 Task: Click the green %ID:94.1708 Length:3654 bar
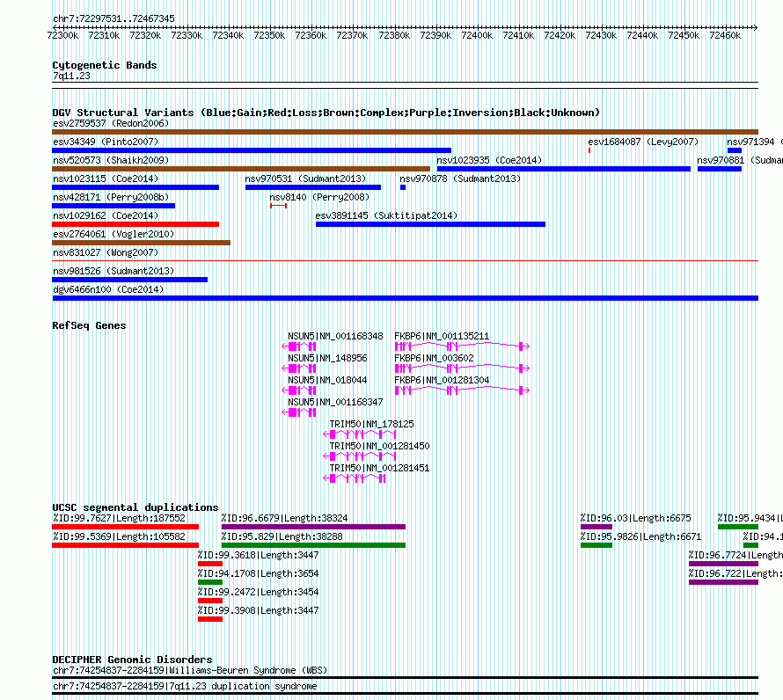(210, 582)
